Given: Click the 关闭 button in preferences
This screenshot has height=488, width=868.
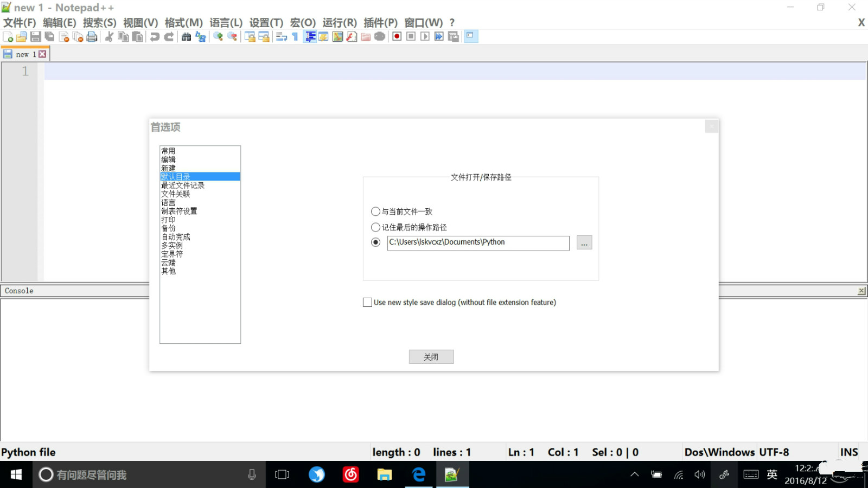Looking at the screenshot, I should point(431,357).
